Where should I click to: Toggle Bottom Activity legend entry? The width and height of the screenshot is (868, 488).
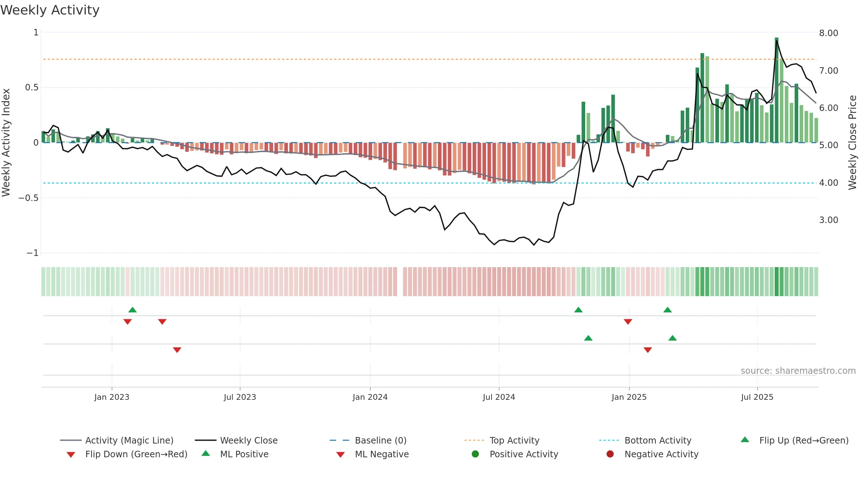[x=645, y=440]
